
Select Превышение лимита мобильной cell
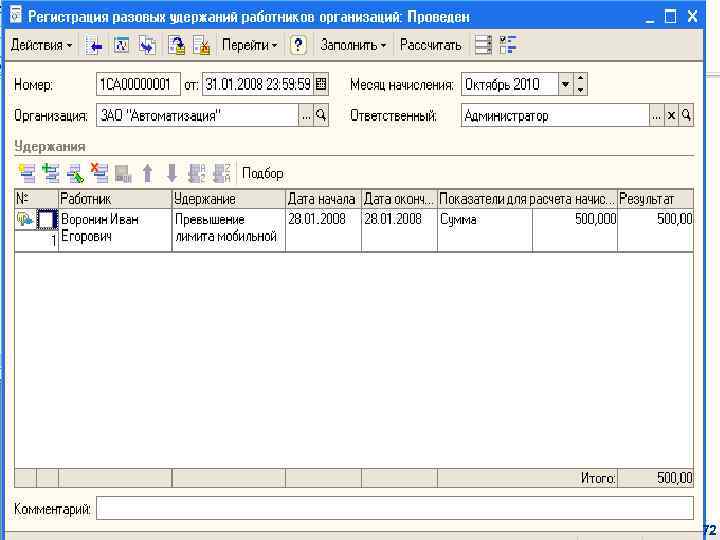point(229,230)
